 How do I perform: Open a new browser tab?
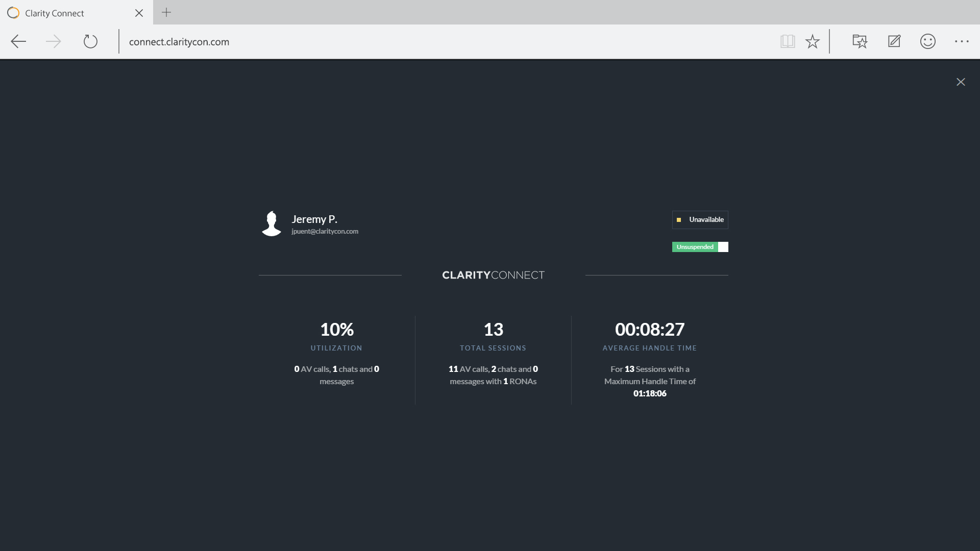click(x=166, y=13)
